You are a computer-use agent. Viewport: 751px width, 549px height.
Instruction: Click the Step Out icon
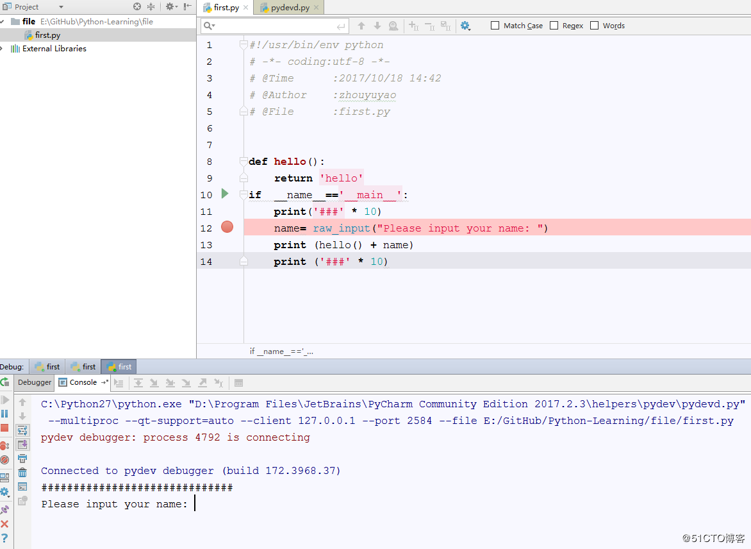203,383
